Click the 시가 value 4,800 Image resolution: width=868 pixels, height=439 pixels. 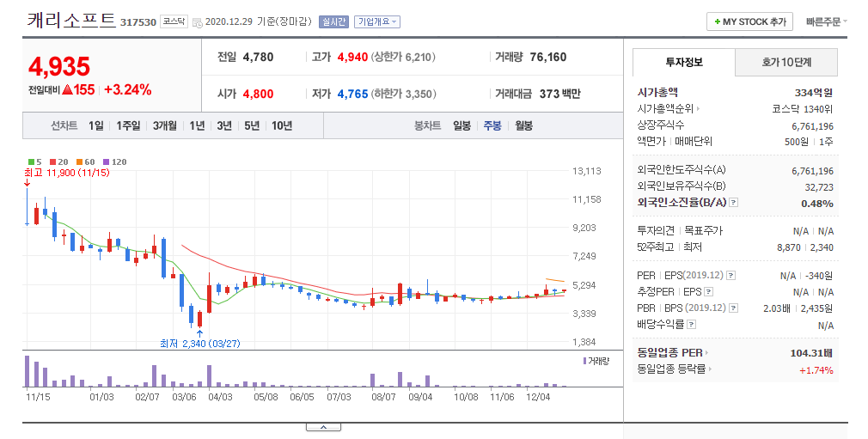pyautogui.click(x=258, y=95)
